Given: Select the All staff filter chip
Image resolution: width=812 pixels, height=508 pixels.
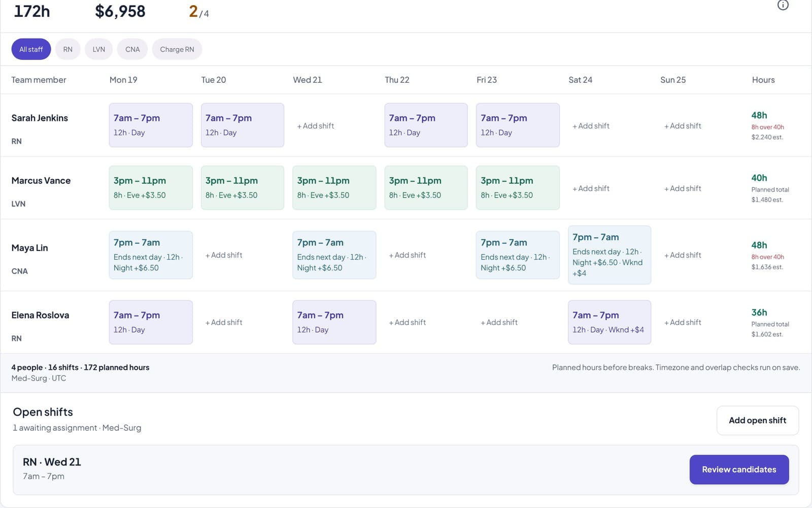Looking at the screenshot, I should pos(31,49).
